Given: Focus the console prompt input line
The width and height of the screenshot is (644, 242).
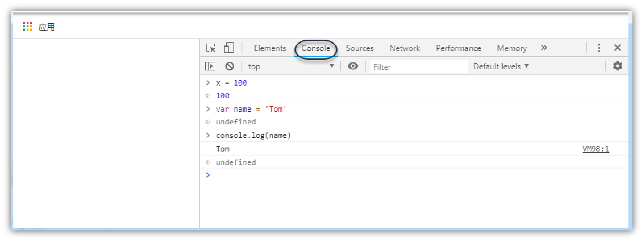Looking at the screenshot, I should point(414,175).
